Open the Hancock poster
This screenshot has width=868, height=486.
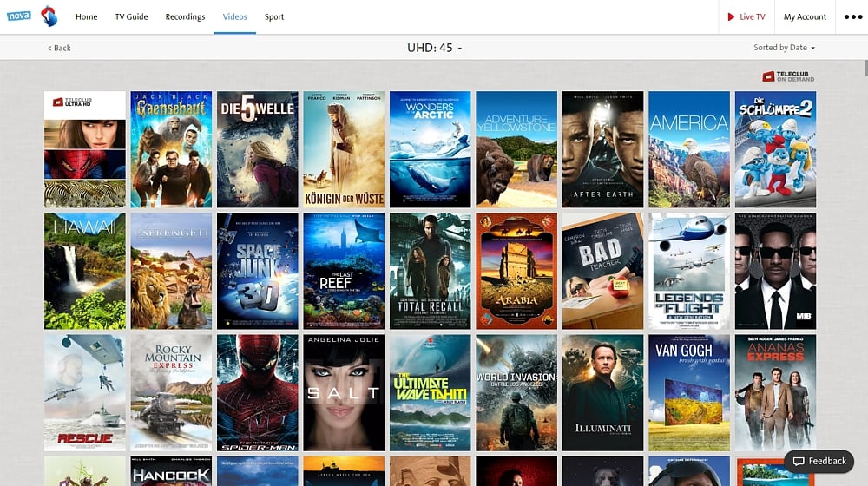point(171,471)
